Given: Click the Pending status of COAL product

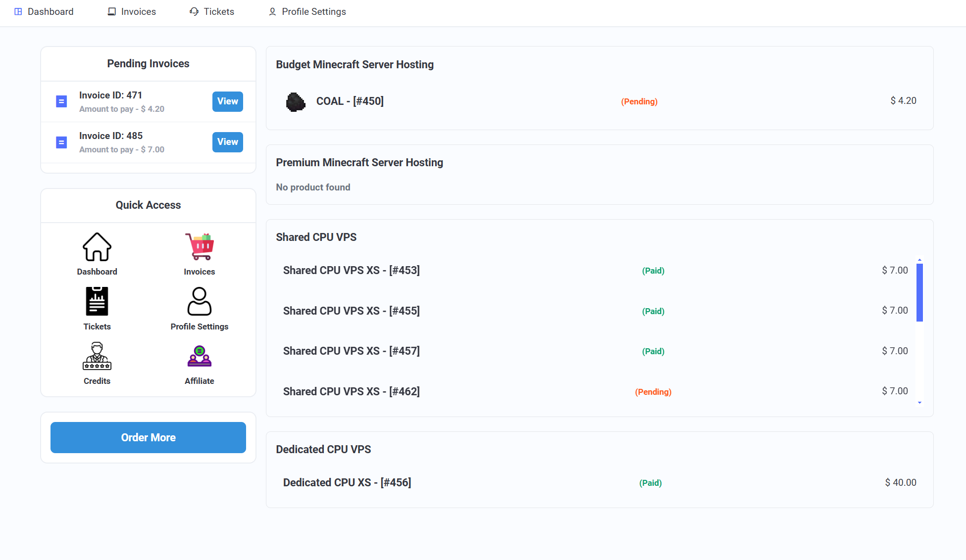Looking at the screenshot, I should click(639, 101).
